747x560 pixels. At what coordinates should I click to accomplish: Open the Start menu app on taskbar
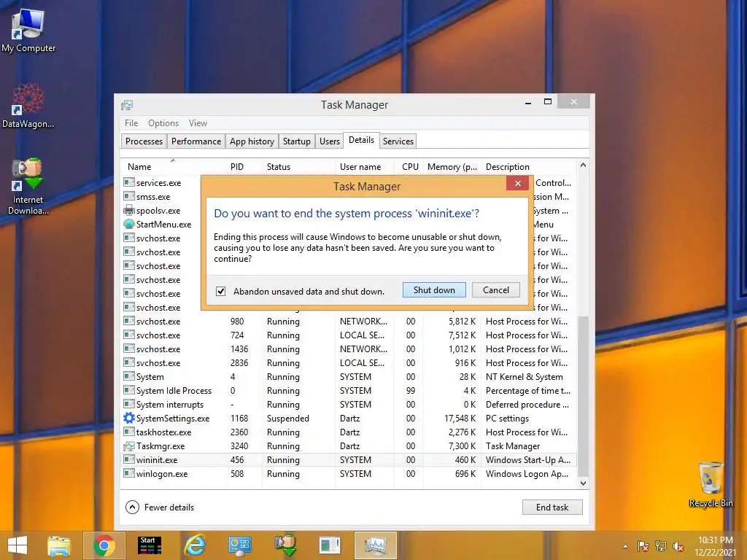point(149,545)
